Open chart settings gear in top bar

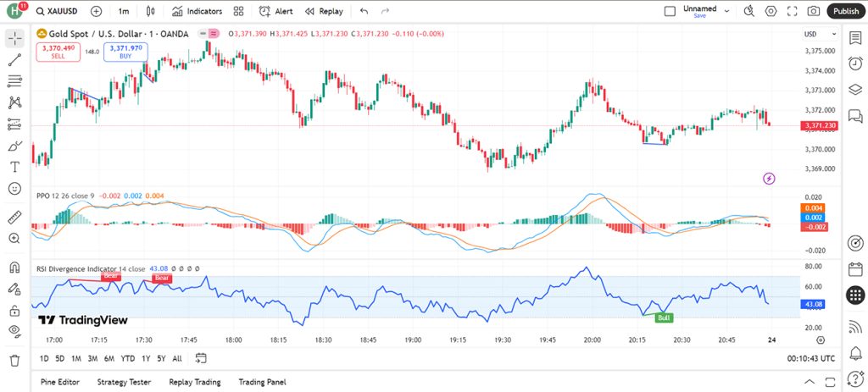point(771,11)
